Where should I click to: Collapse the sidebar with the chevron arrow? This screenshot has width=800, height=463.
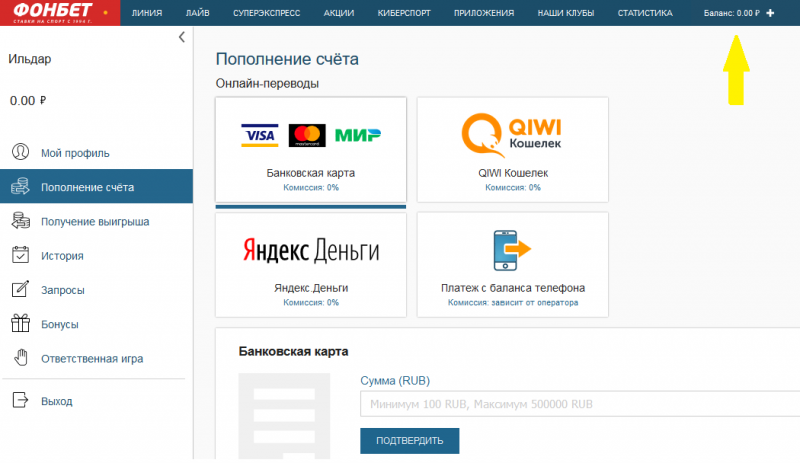(182, 37)
